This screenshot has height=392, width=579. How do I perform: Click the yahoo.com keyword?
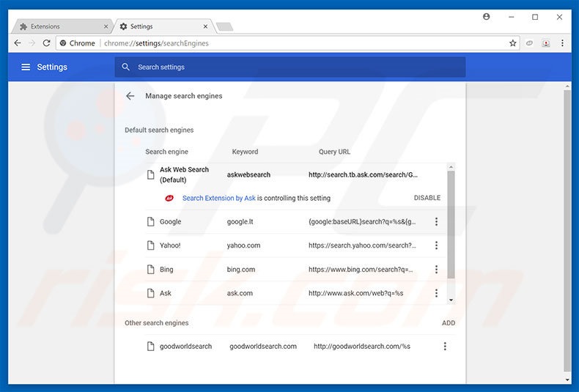243,245
